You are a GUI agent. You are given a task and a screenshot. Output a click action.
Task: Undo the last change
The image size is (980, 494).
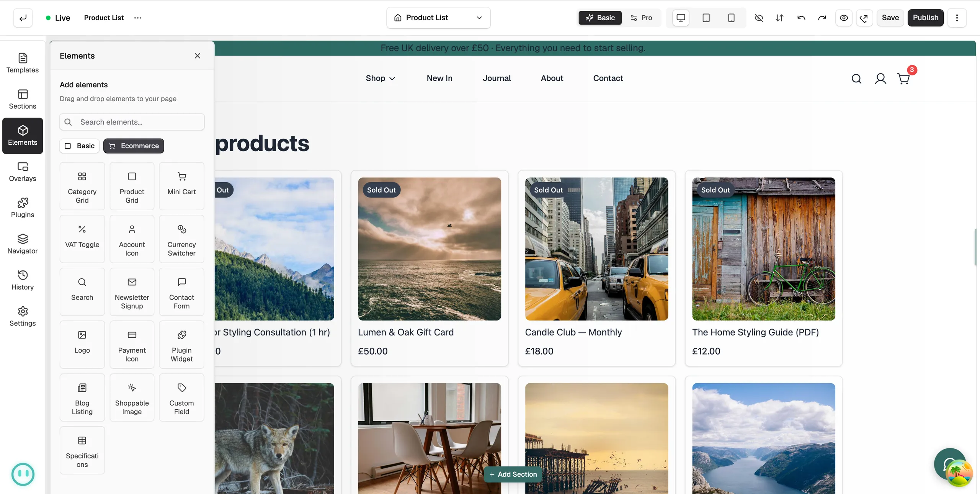click(801, 18)
